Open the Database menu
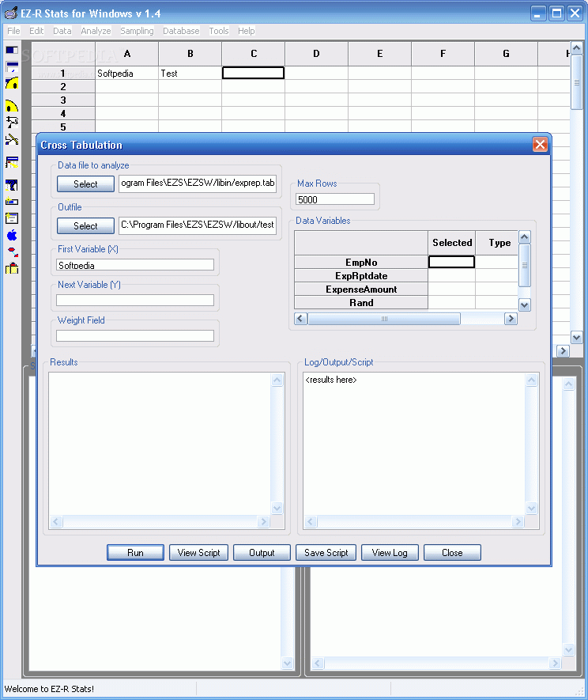588x700 pixels. click(x=181, y=31)
